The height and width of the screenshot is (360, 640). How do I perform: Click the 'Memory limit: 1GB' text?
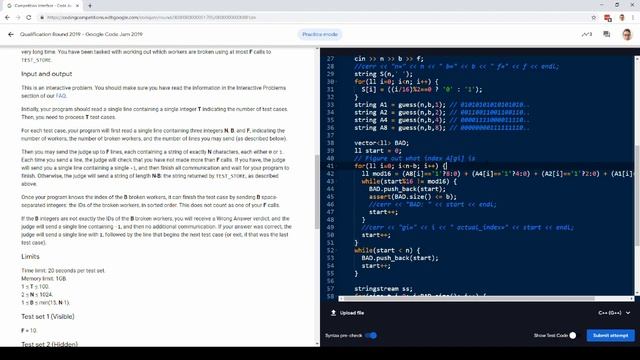coord(44,279)
